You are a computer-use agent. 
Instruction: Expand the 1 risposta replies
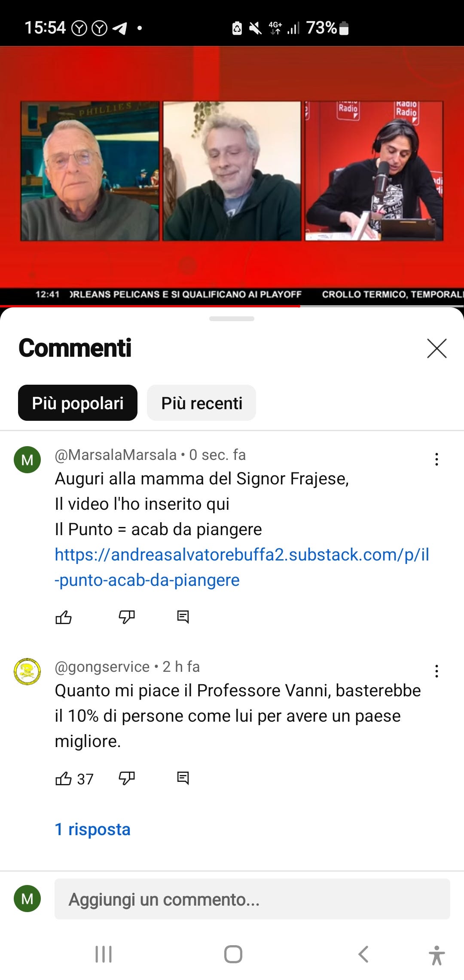92,829
